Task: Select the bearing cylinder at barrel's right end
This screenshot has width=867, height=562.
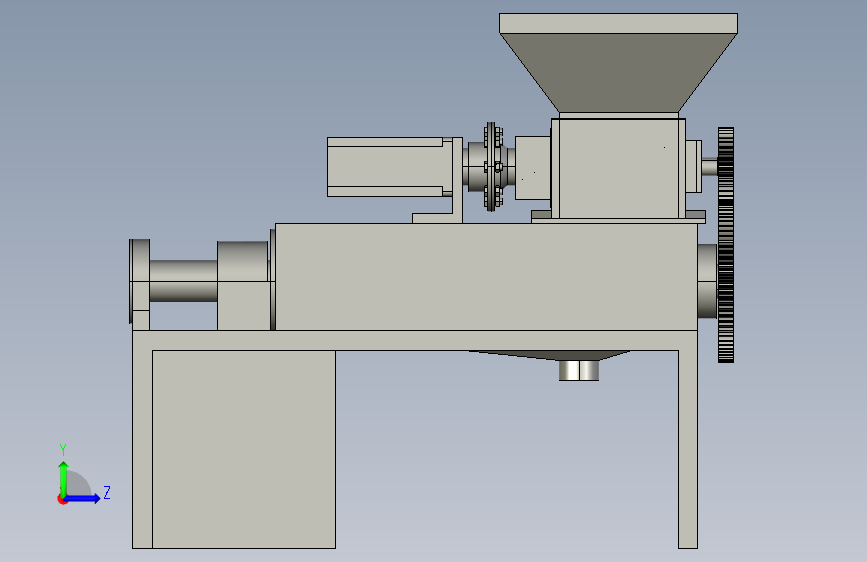Action: coord(707,281)
